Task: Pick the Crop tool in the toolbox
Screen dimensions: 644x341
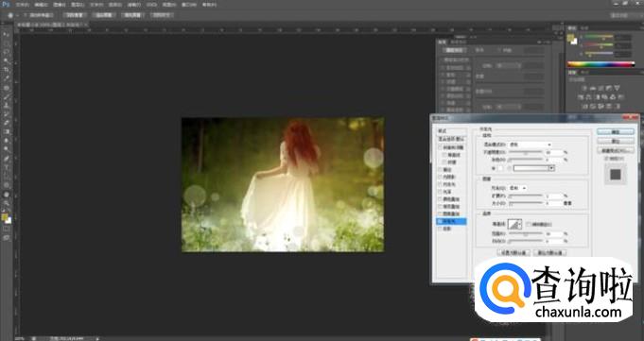Action: click(x=7, y=69)
